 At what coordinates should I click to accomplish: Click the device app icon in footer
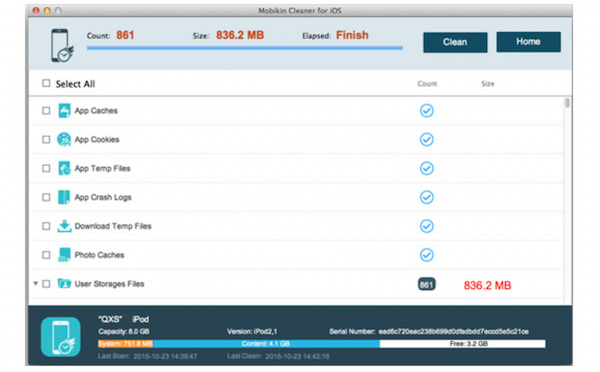pyautogui.click(x=61, y=337)
